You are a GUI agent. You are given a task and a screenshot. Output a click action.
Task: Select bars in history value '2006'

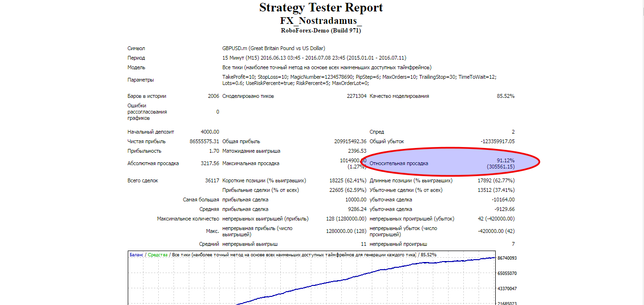click(213, 96)
